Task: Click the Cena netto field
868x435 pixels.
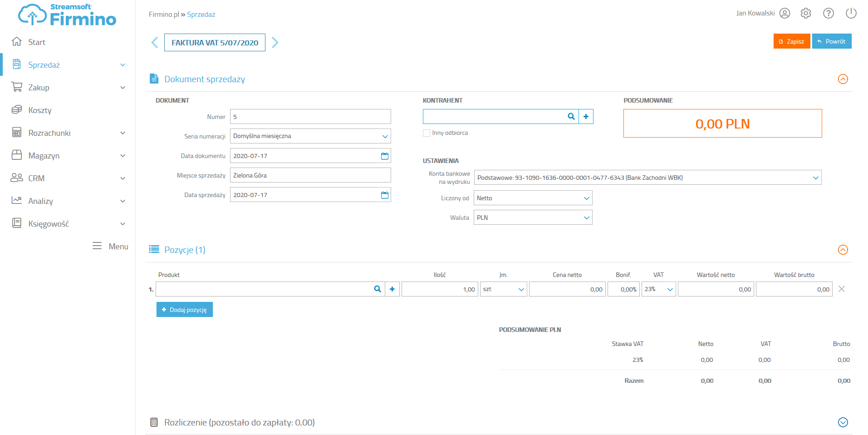Action: point(567,289)
